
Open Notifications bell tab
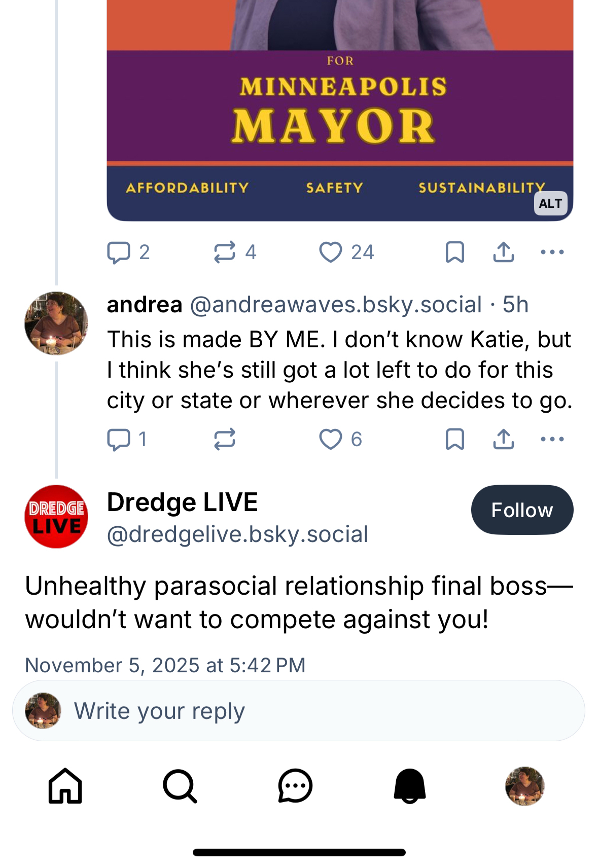coord(410,786)
